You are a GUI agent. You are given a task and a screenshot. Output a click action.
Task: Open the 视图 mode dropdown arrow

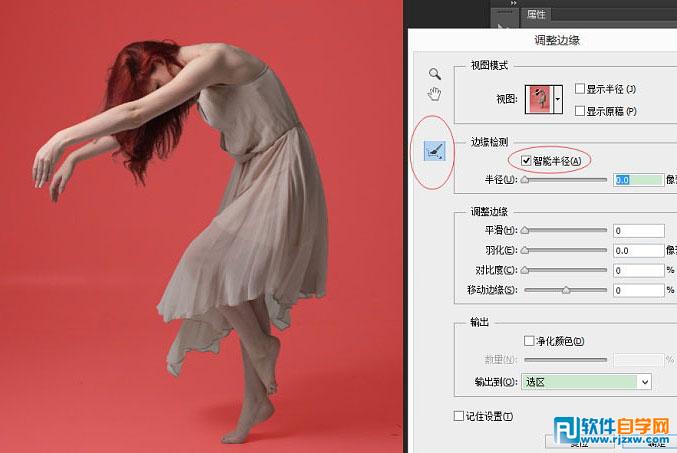558,99
